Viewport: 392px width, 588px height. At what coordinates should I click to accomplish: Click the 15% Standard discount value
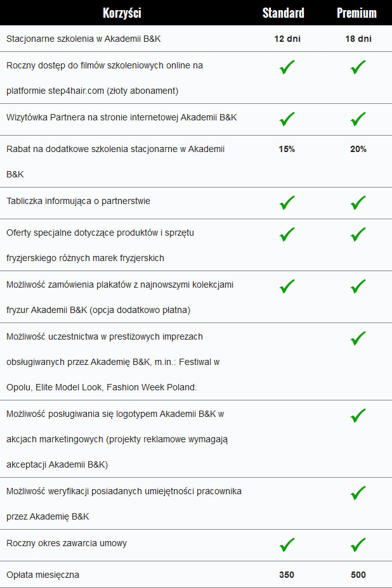coord(287,149)
